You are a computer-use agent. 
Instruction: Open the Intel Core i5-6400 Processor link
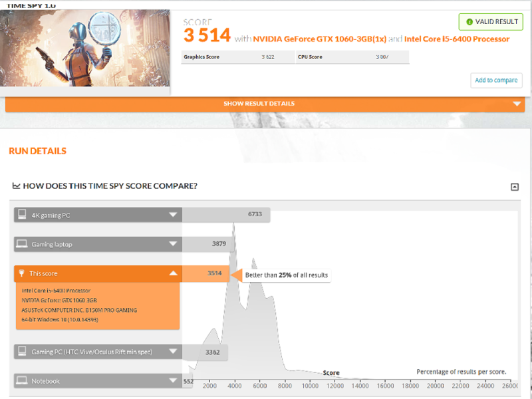(457, 39)
